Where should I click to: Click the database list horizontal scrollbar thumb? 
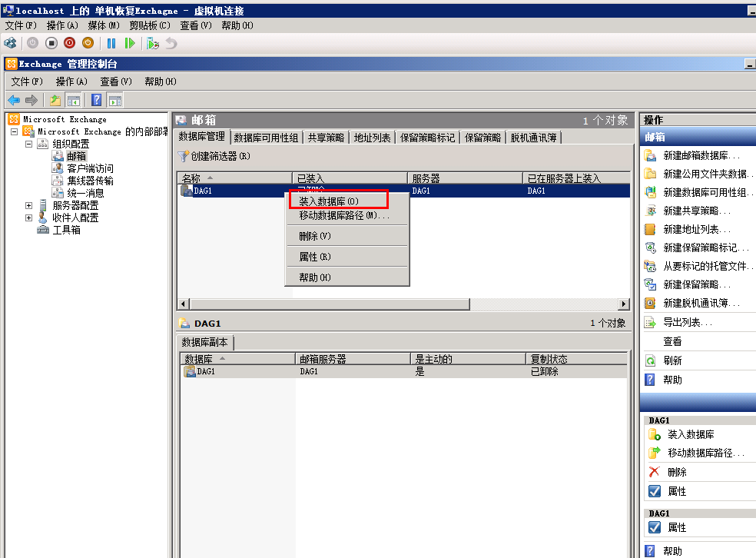point(330,304)
